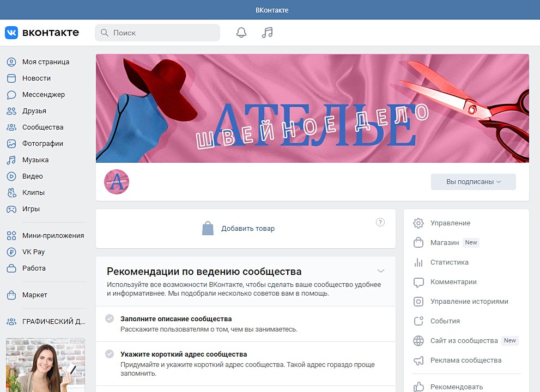
Task: Click the ad image of woman with card
Action: coord(45,365)
